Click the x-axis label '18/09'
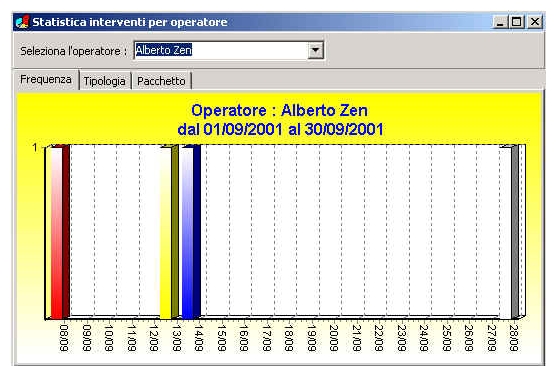The width and height of the screenshot is (556, 376). (289, 338)
